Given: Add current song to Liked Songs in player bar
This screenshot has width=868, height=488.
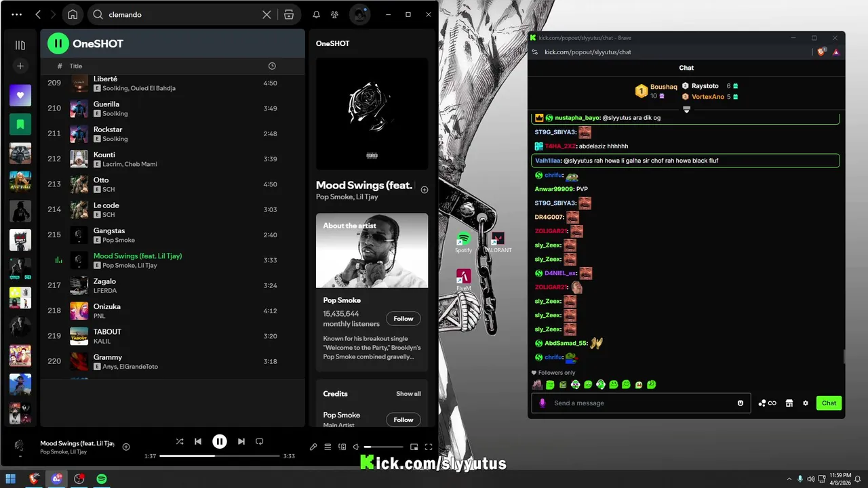Looking at the screenshot, I should pyautogui.click(x=126, y=447).
